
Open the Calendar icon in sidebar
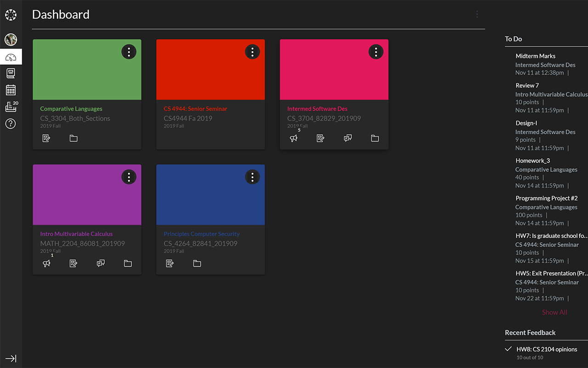click(11, 90)
